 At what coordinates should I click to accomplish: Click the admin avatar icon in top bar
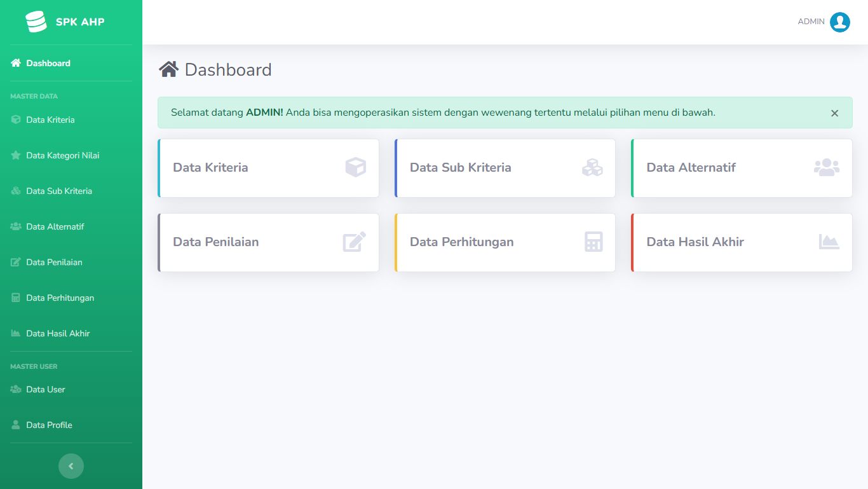coord(840,22)
